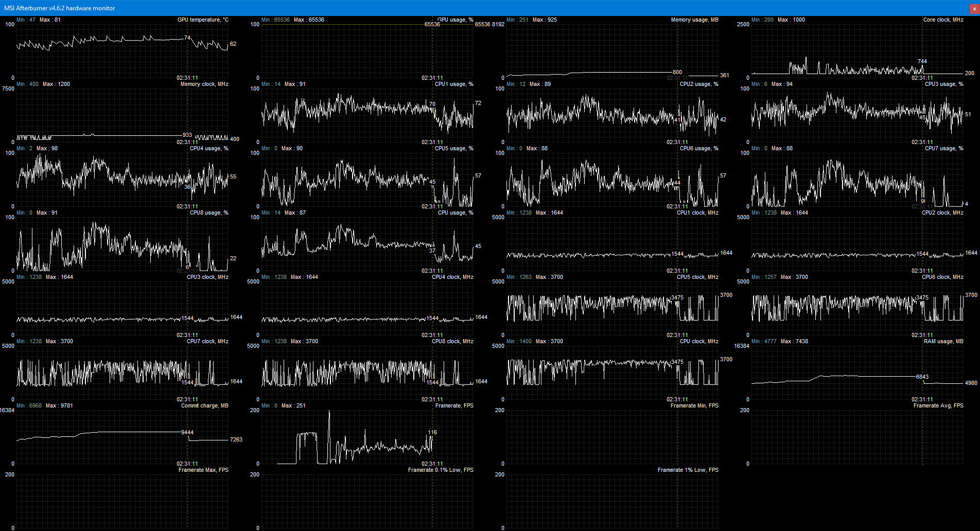Screen dimensions: 980x531
Task: Click the 'Memory usage, MB' graph label
Action: tap(694, 20)
